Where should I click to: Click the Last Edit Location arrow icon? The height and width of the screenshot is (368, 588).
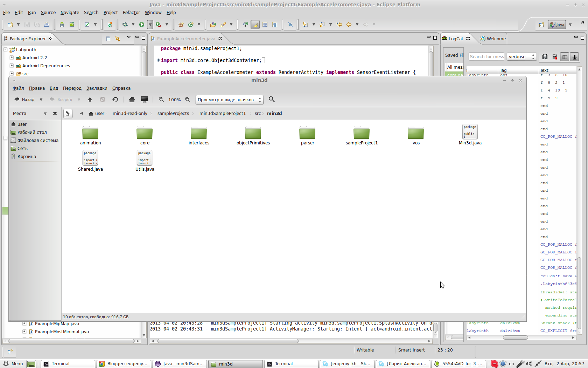pos(339,25)
